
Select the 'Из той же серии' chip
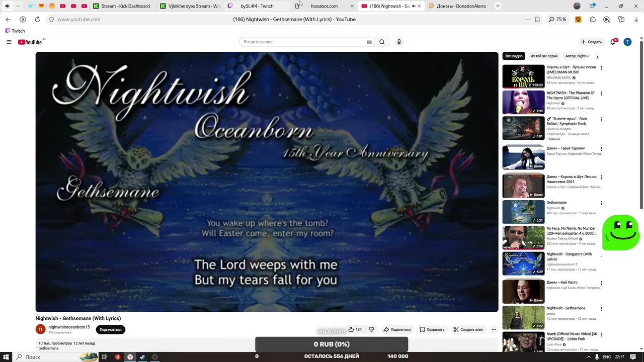coord(544,56)
